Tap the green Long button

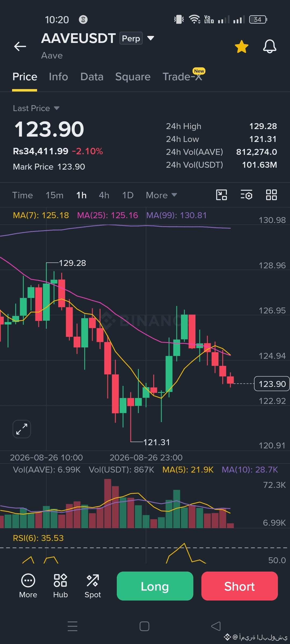coord(155,586)
